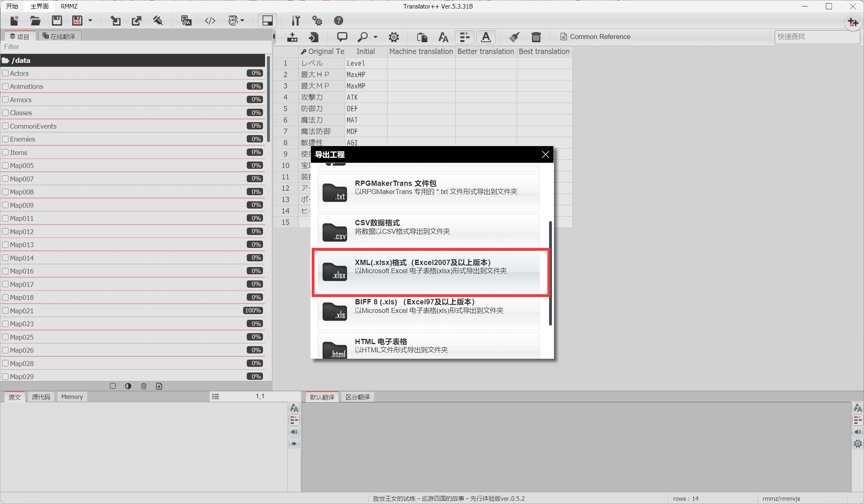Open project folder icon
864x504 pixels.
coord(35,21)
